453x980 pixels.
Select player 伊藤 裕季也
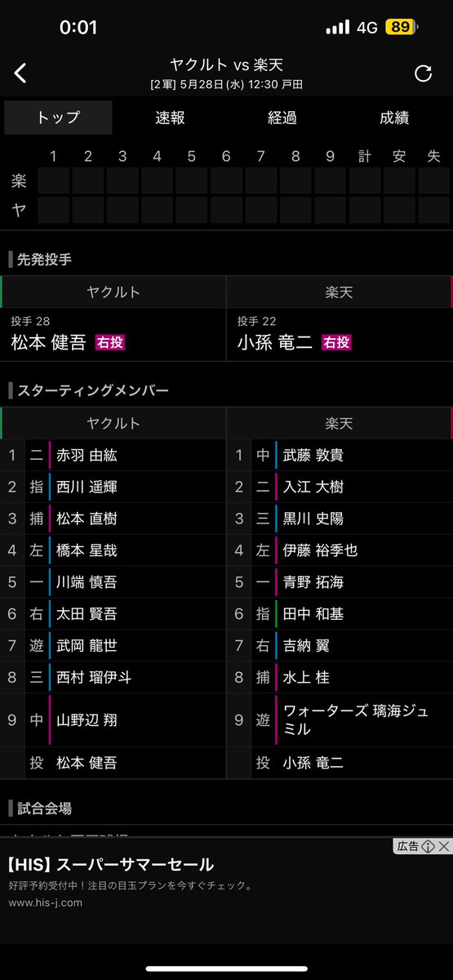pyautogui.click(x=320, y=550)
